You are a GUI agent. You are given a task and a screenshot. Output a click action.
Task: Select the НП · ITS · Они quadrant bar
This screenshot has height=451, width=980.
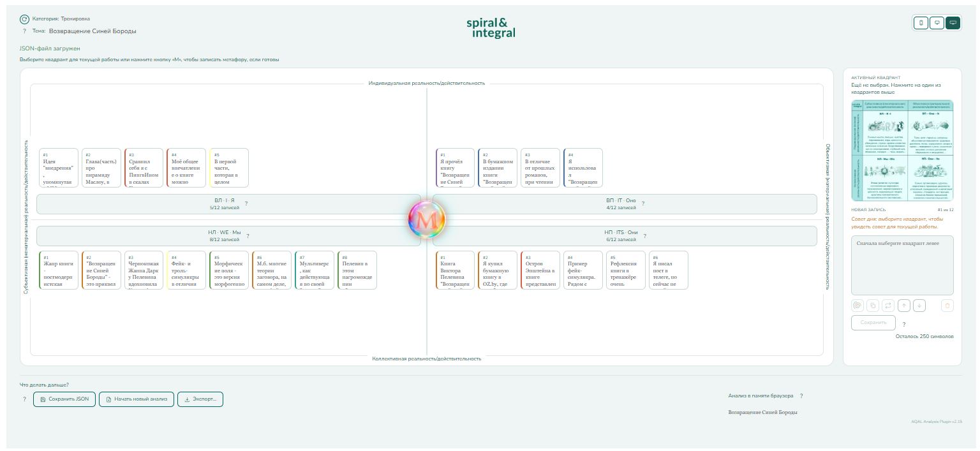point(625,236)
